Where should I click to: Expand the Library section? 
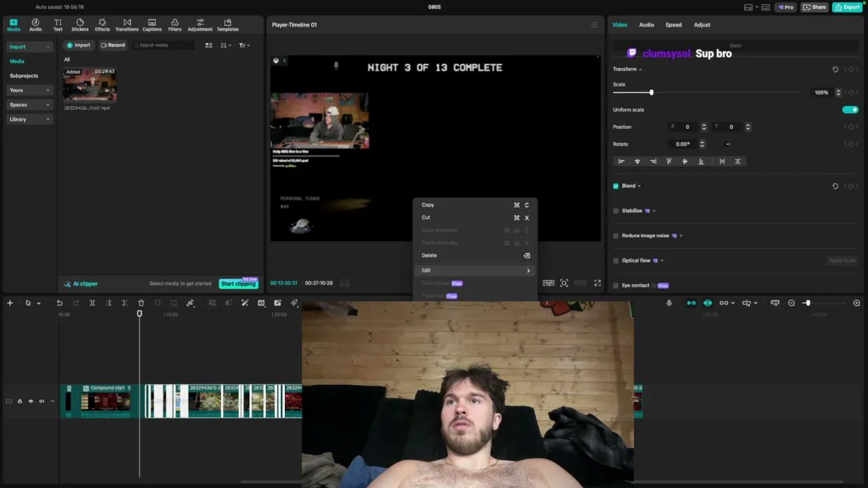29,119
